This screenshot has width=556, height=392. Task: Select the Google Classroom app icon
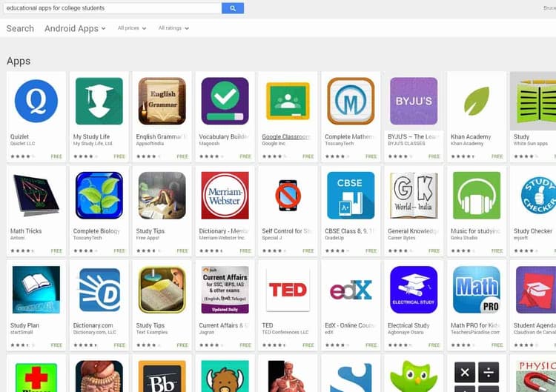(x=288, y=101)
